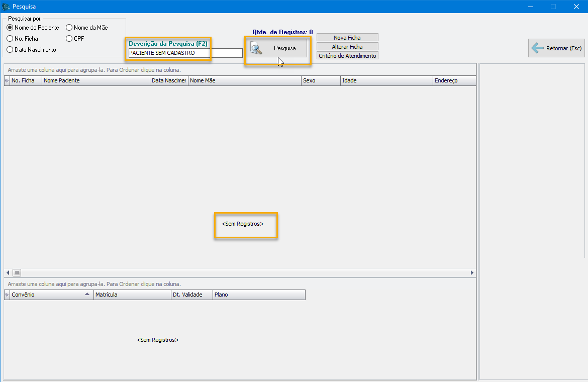Select the Nome da Mãe radio option

click(x=86, y=28)
